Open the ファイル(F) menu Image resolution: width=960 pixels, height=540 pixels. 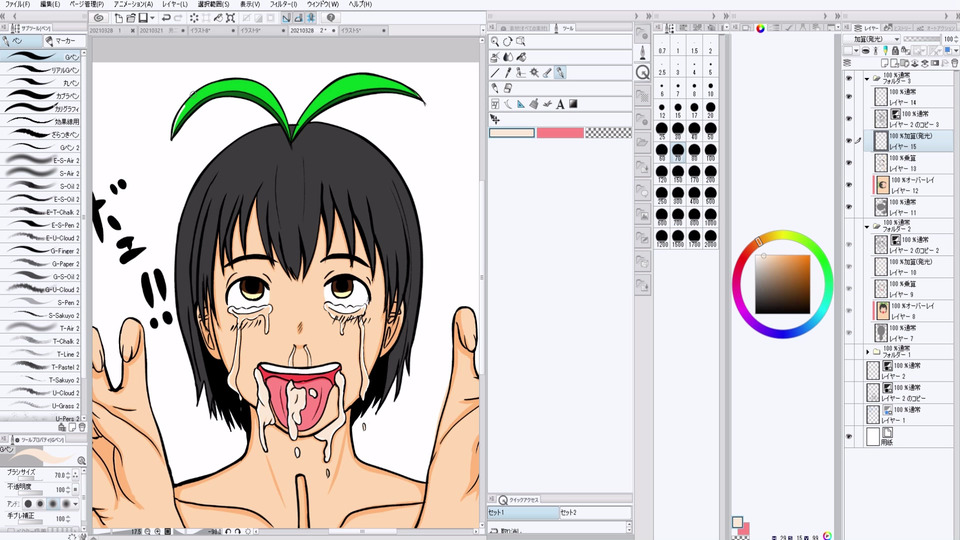click(x=17, y=4)
